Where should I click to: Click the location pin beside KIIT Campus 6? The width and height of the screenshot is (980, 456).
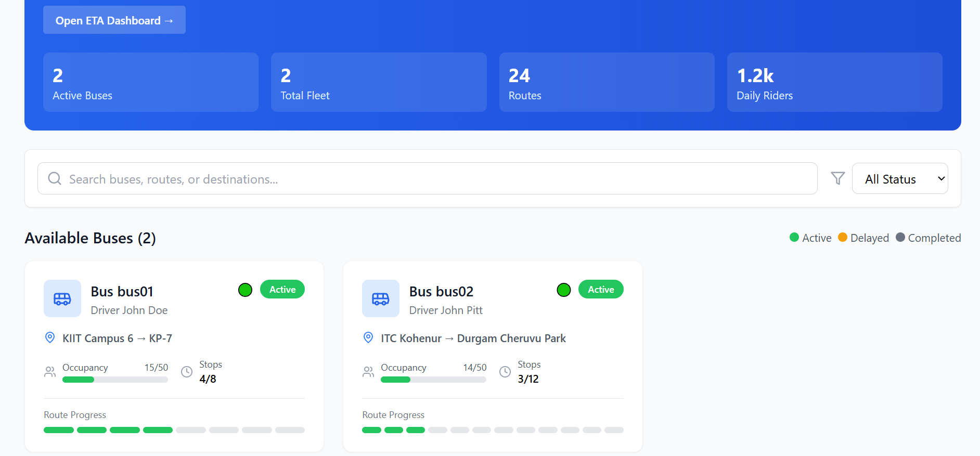pos(50,337)
